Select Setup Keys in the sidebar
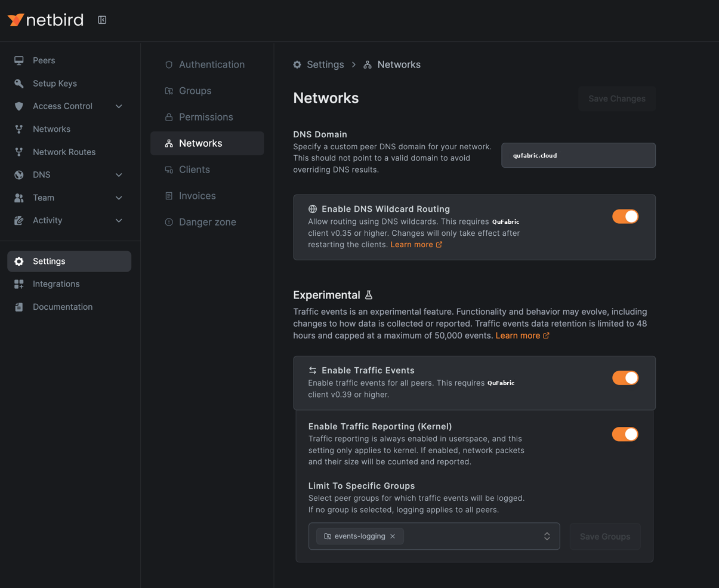The height and width of the screenshot is (588, 719). [55, 83]
